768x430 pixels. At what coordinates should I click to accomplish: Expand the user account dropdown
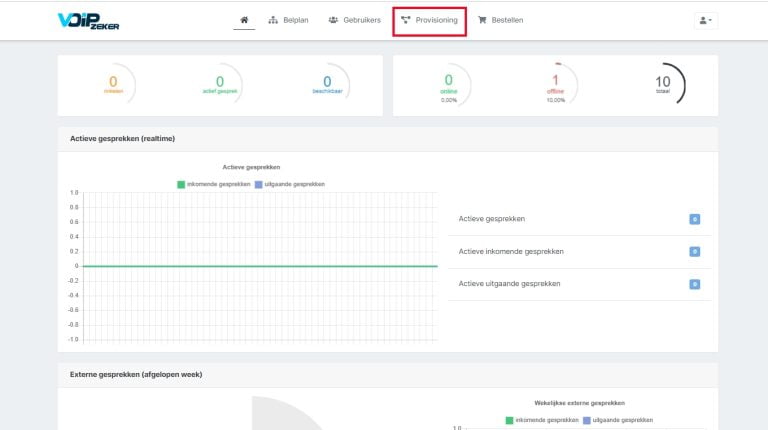pos(705,21)
